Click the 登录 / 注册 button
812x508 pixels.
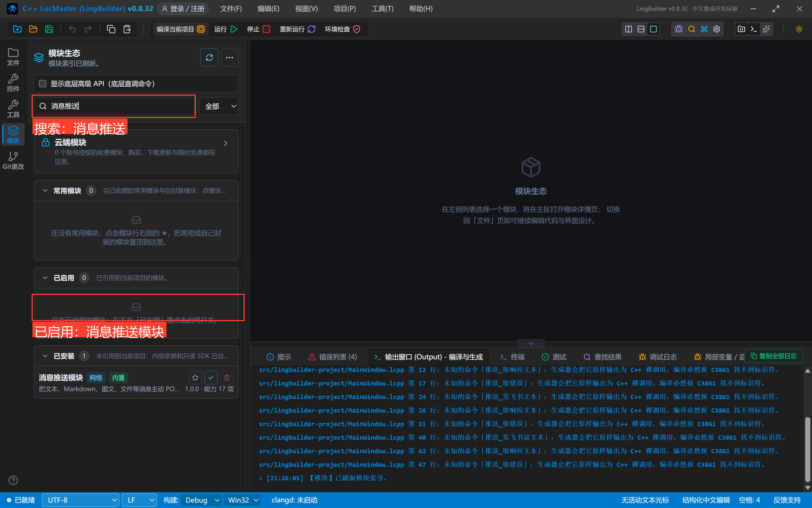coord(183,9)
